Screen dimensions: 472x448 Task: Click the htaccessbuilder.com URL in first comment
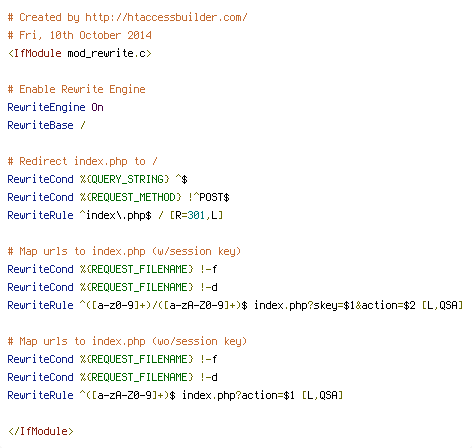pyautogui.click(x=166, y=17)
